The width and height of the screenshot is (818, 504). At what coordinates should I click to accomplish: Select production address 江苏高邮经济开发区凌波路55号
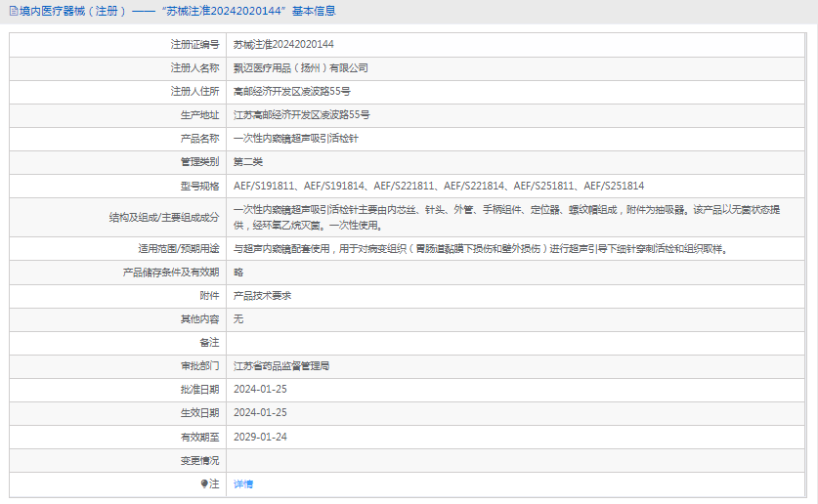[x=302, y=115]
